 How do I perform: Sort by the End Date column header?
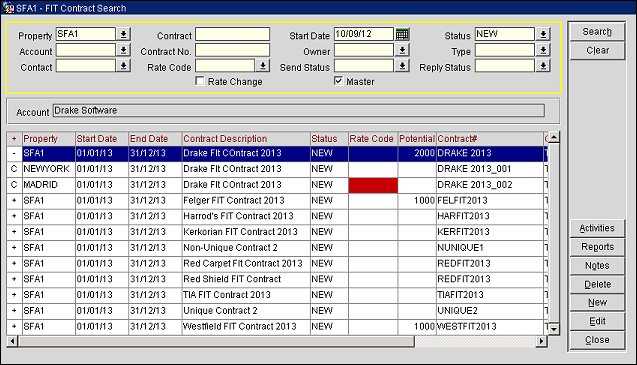(x=155, y=139)
